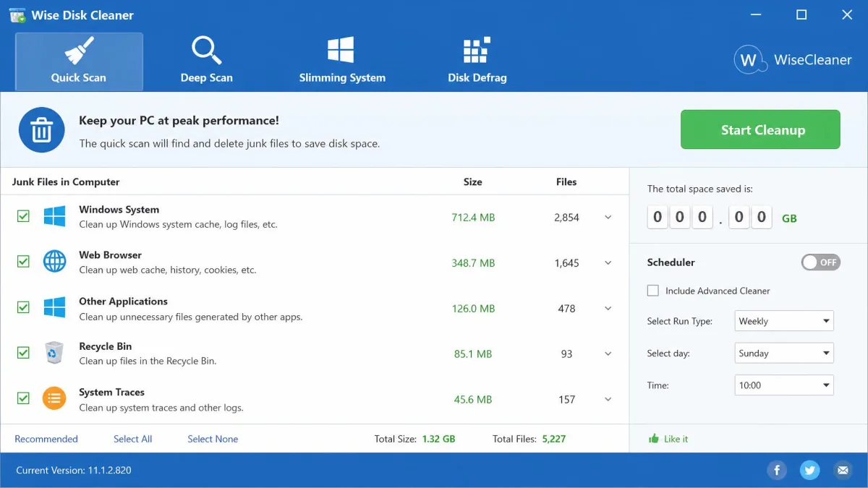The image size is (868, 488).
Task: Click the Disk Defrag blocks icon
Action: (x=477, y=51)
